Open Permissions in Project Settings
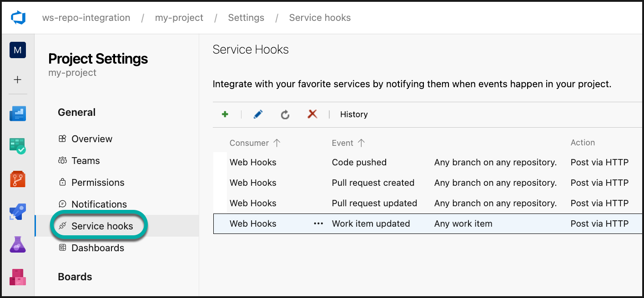Screen dimensions: 644x298 click(x=97, y=183)
